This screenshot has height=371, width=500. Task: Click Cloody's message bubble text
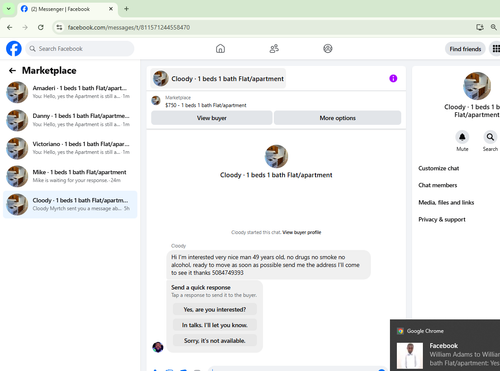268,265
